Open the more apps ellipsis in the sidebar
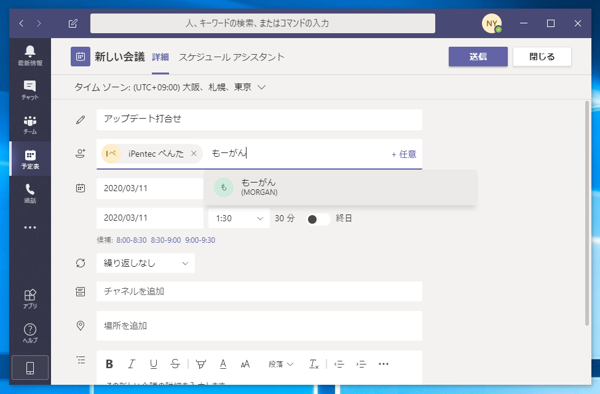 pyautogui.click(x=30, y=227)
